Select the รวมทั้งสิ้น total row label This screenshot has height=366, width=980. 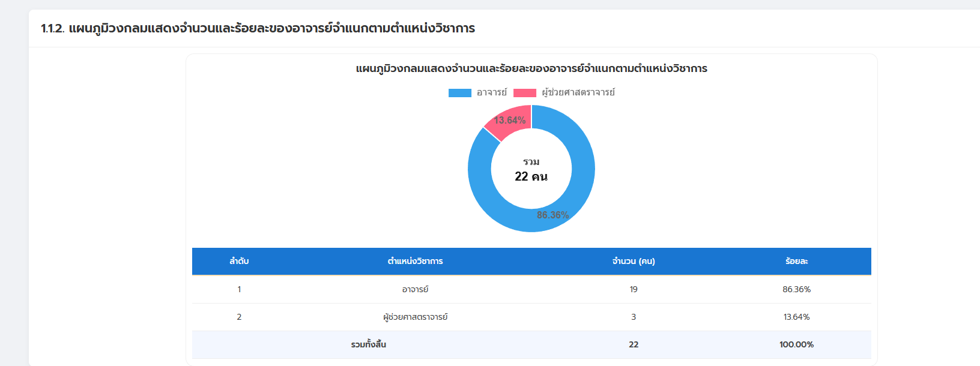(x=368, y=344)
